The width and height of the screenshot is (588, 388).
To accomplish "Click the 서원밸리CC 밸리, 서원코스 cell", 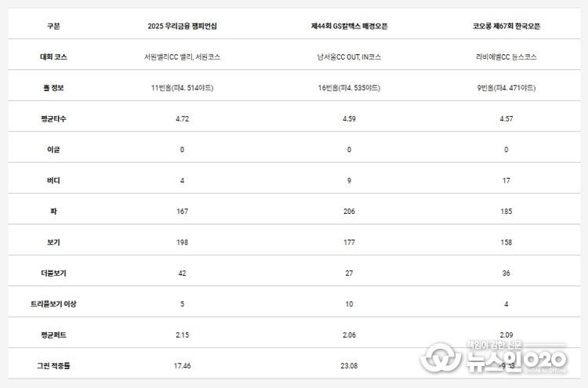I will 182,56.
